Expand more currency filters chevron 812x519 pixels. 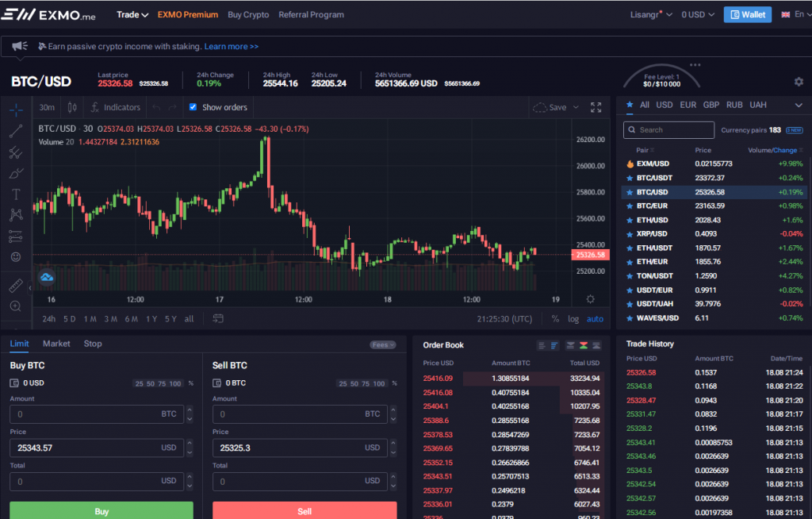[x=799, y=106]
